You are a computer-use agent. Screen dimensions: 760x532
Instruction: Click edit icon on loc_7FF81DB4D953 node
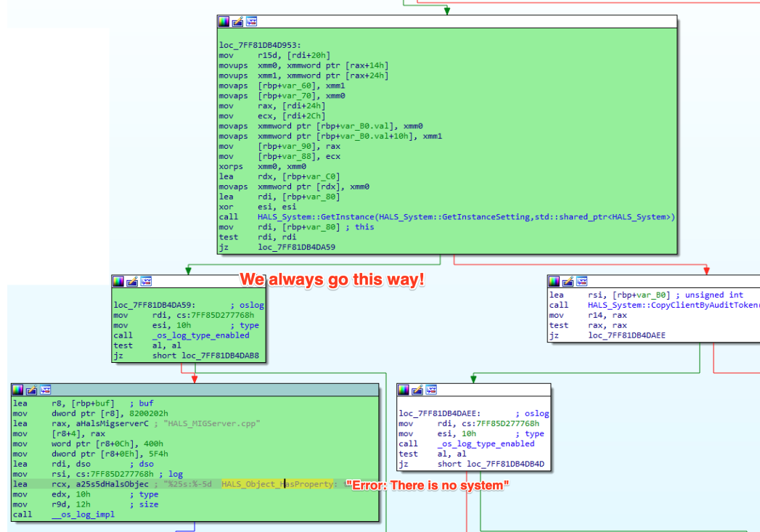click(237, 21)
